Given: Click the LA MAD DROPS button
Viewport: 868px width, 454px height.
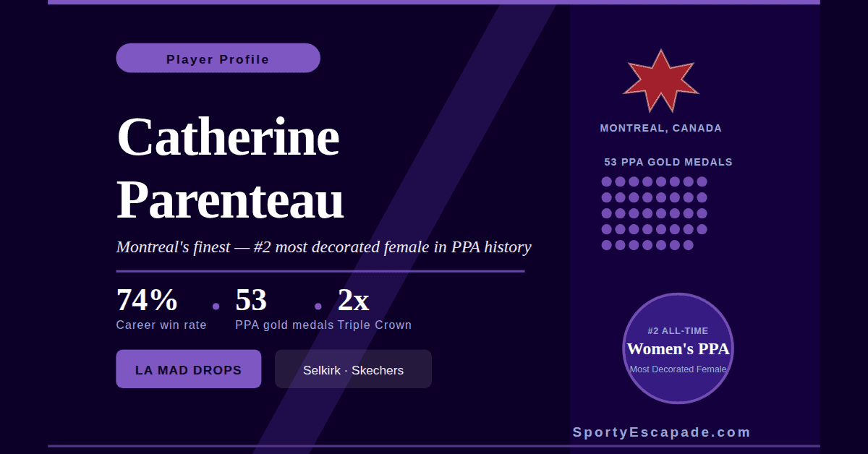Looking at the screenshot, I should [x=188, y=369].
